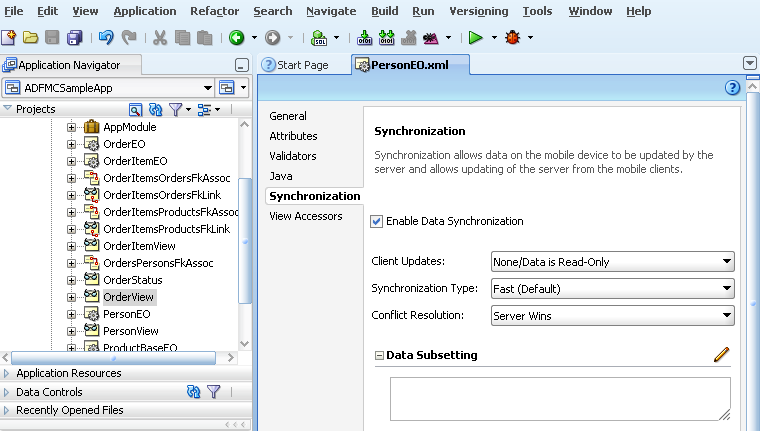
Task: Click the Cut scissors icon
Action: coord(160,37)
